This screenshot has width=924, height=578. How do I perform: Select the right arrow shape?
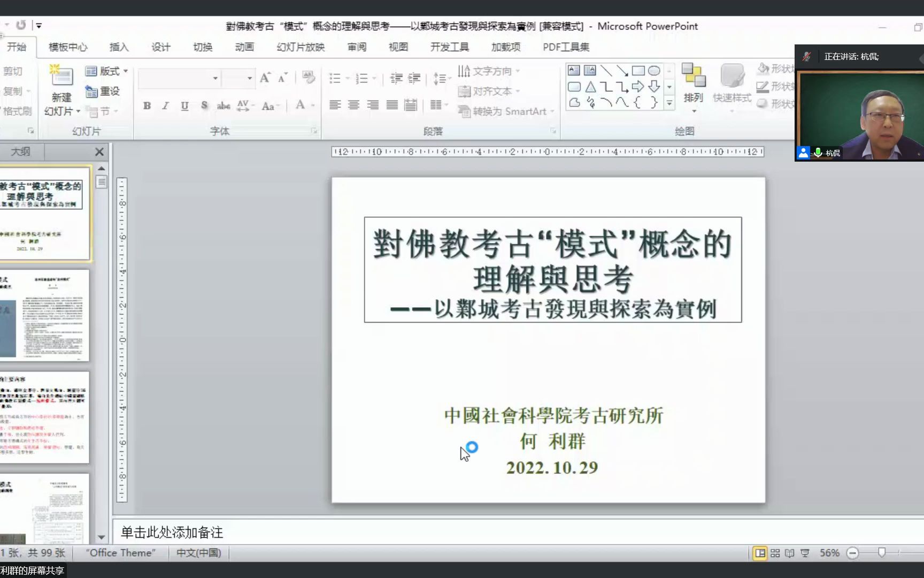(x=638, y=87)
